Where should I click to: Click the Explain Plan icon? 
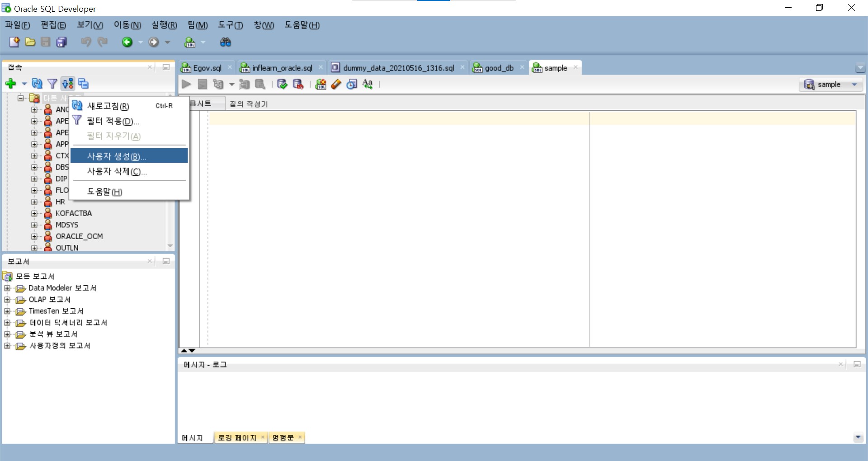click(218, 84)
